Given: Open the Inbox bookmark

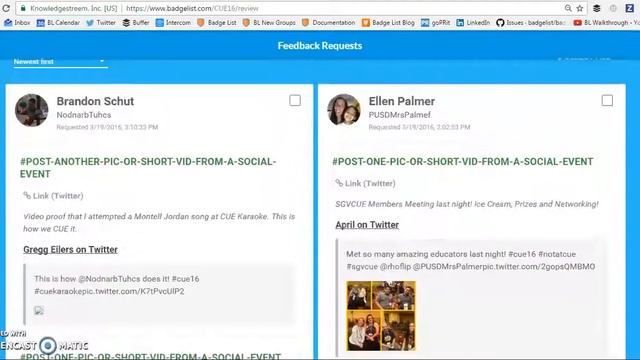Looking at the screenshot, I should (17, 23).
